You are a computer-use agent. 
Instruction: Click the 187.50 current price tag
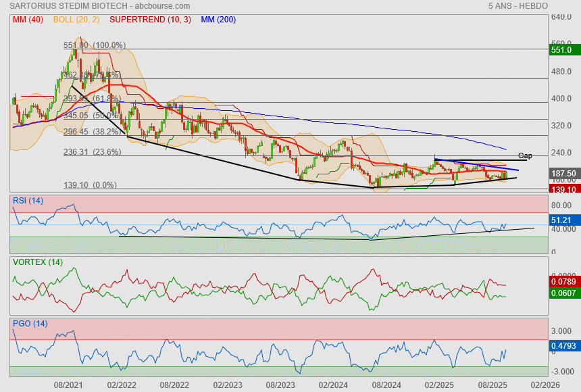563,174
